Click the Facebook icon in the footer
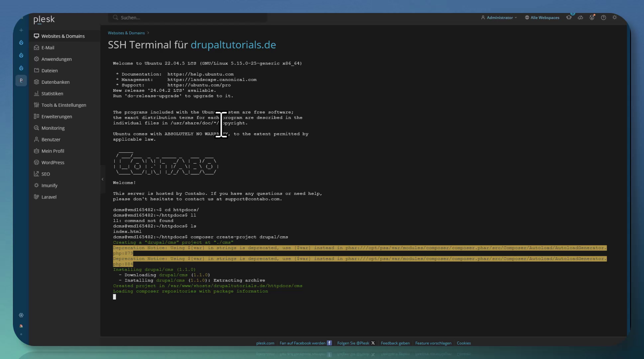 coord(329,343)
